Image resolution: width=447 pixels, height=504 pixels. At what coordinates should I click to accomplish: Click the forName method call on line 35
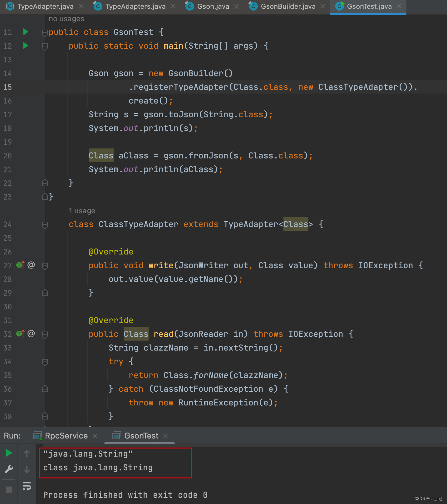tap(211, 375)
